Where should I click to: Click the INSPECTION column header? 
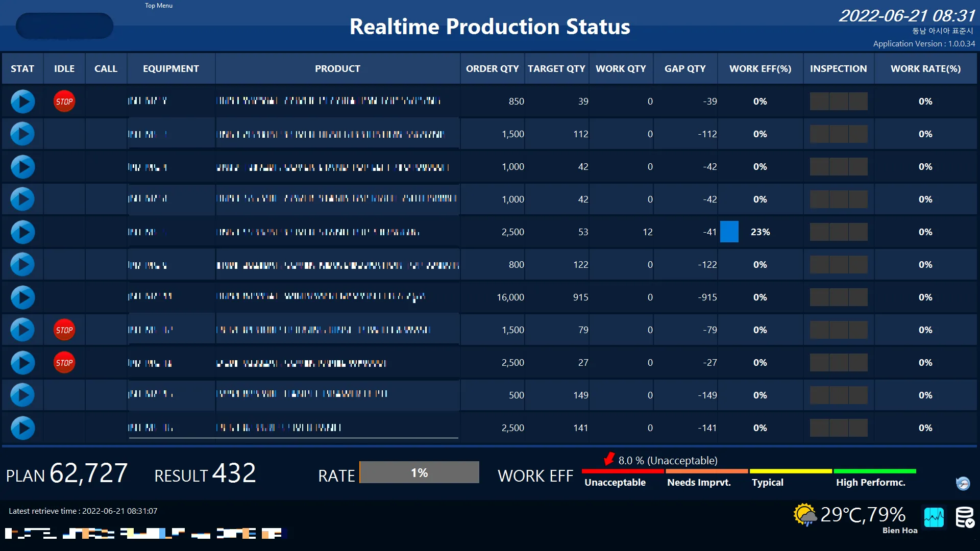pyautogui.click(x=838, y=69)
